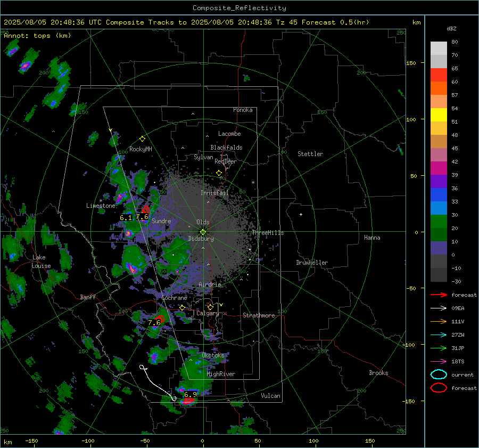
Task: Click the Sylvan town label
Action: (203, 157)
